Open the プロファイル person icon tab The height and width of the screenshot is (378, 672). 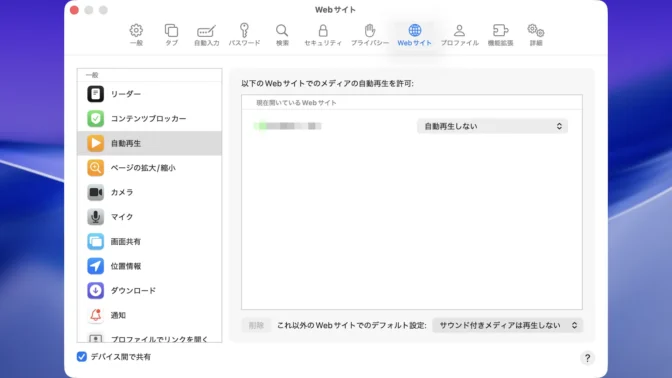point(459,35)
